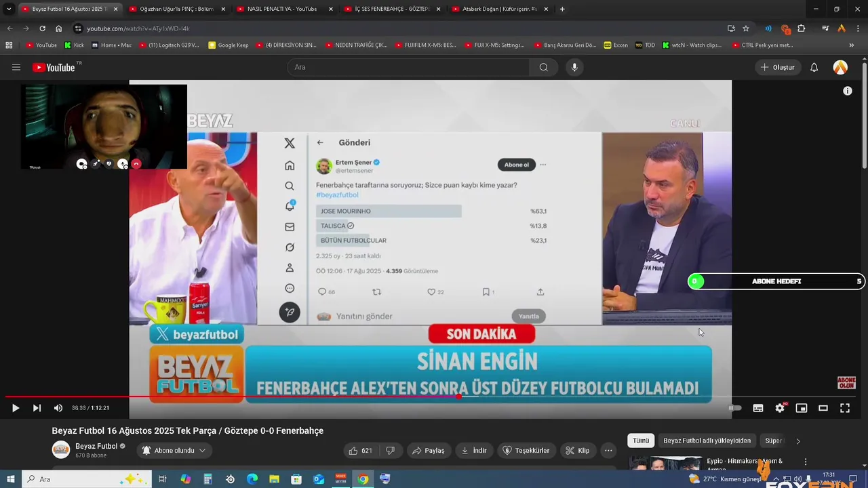Expand the Abone olundu subscription dropdown

[x=174, y=451]
